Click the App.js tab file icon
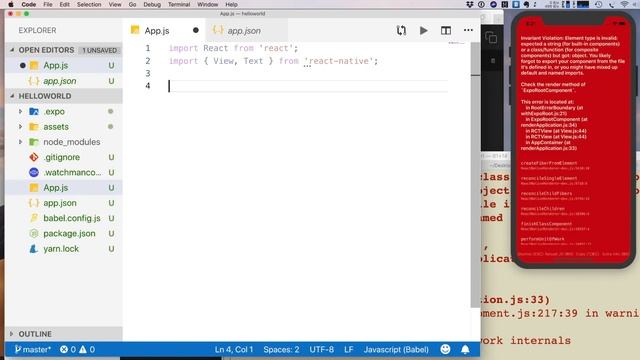This screenshot has height=360, width=640. pos(135,30)
